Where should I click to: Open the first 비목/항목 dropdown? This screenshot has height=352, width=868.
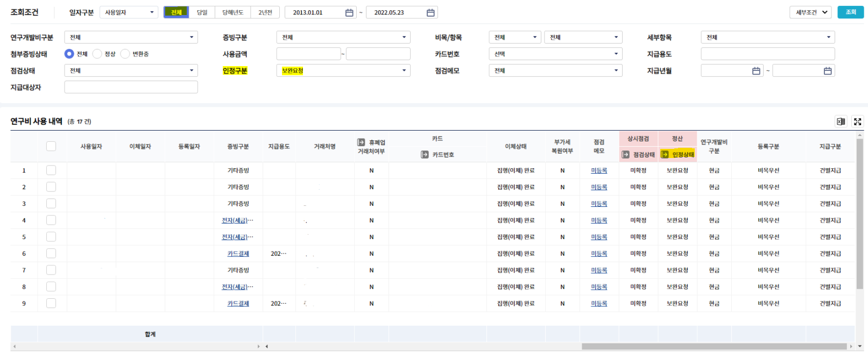(514, 37)
